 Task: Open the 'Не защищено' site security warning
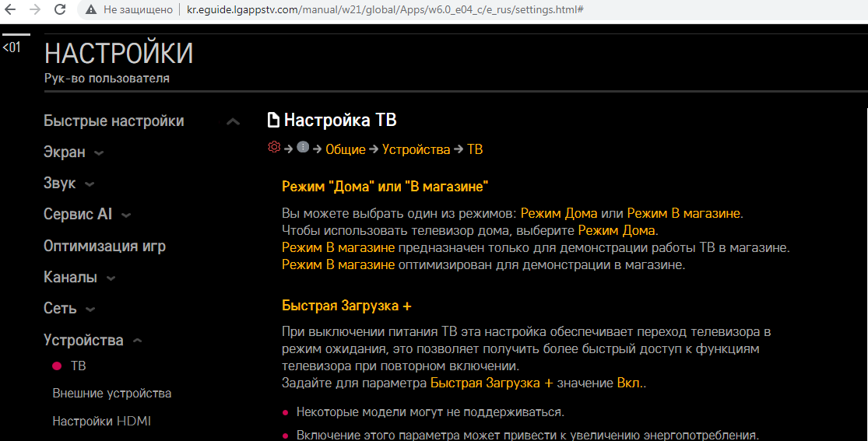(x=129, y=9)
